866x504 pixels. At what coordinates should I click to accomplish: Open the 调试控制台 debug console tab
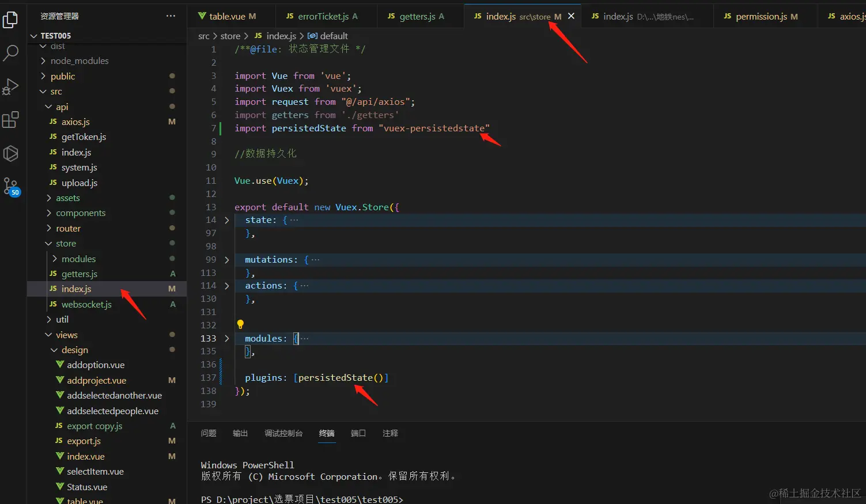click(x=283, y=433)
